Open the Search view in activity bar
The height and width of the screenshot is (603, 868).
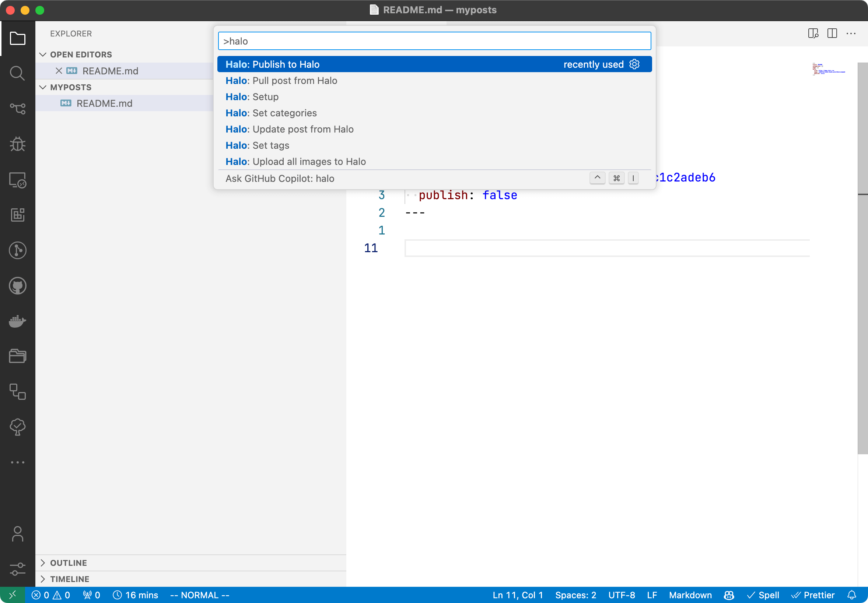(x=17, y=73)
